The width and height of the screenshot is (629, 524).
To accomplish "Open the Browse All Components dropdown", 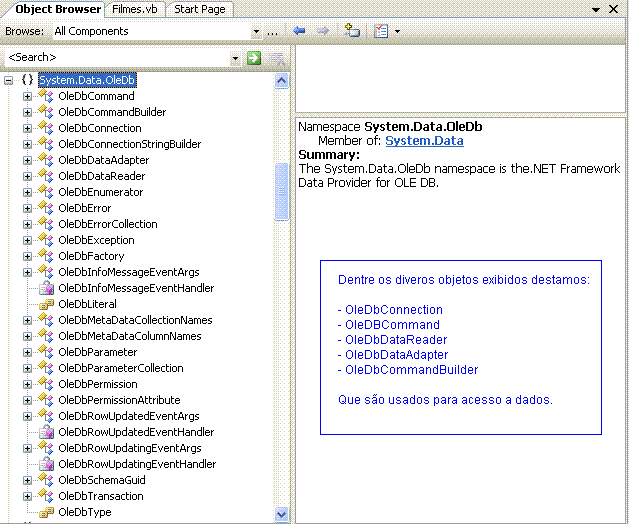I will pyautogui.click(x=256, y=32).
